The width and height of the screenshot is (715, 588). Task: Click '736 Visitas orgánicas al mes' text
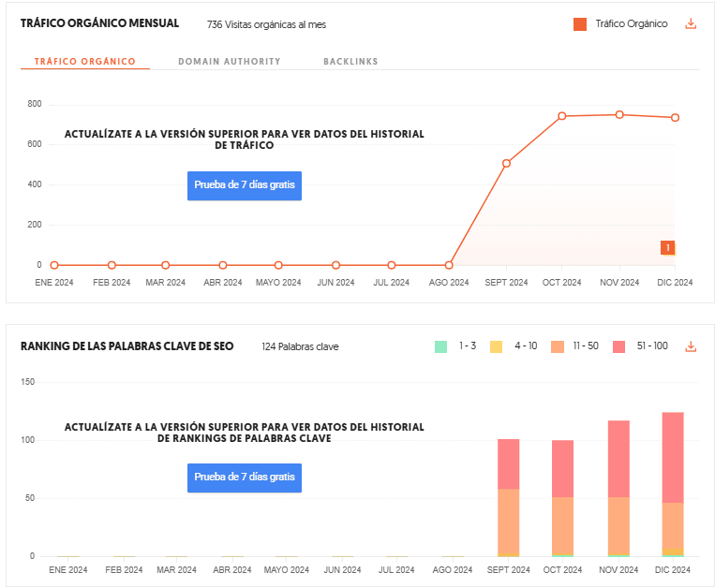pyautogui.click(x=266, y=24)
